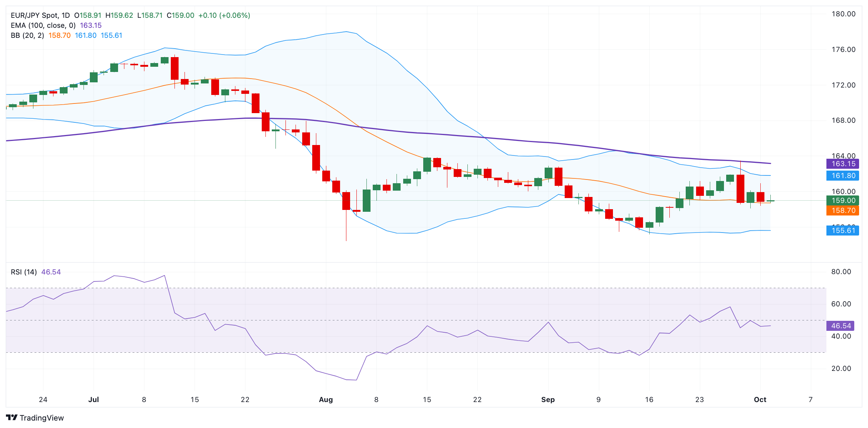Click the green 159.00 current price tag
The width and height of the screenshot is (868, 428).
[842, 200]
